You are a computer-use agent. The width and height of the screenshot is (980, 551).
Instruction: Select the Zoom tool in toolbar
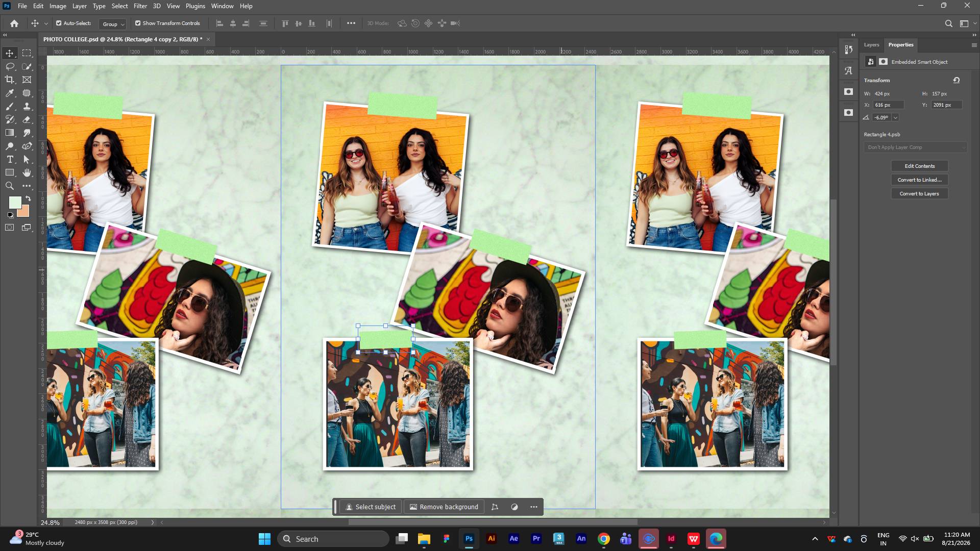pos(10,186)
